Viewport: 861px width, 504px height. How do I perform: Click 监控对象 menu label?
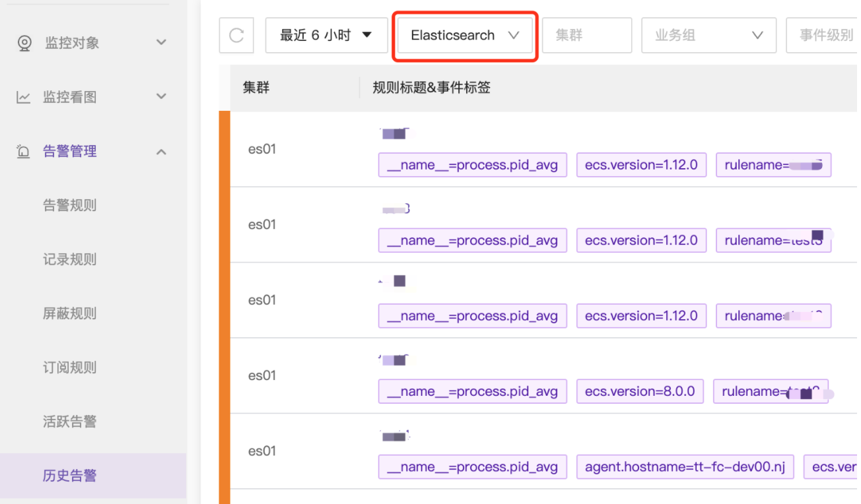coord(72,44)
